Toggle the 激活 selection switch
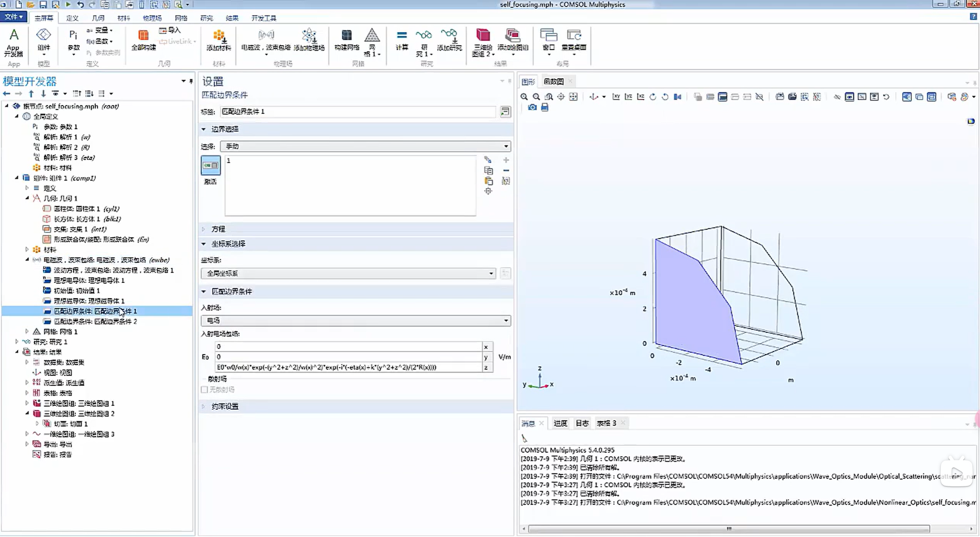Viewport: 980px width, 537px height. [x=210, y=165]
